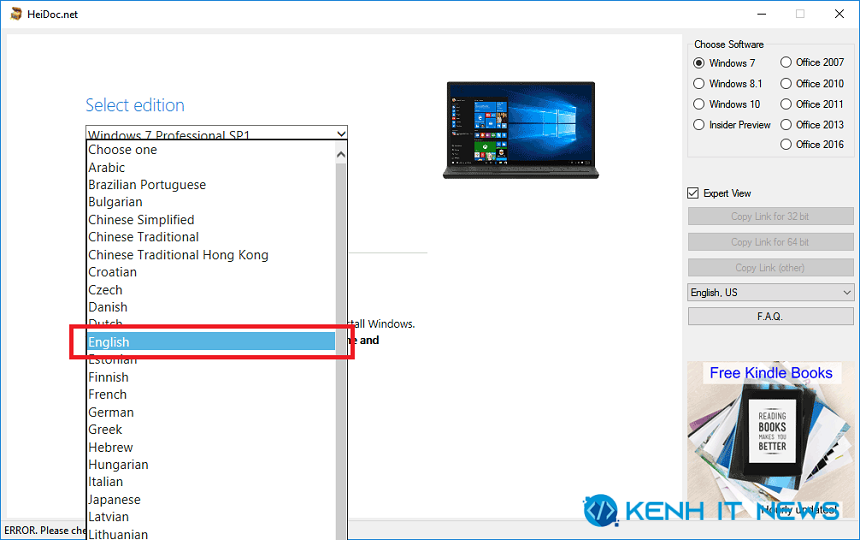The height and width of the screenshot is (540, 860).
Task: Select Bulgarian from the language list
Action: click(211, 202)
